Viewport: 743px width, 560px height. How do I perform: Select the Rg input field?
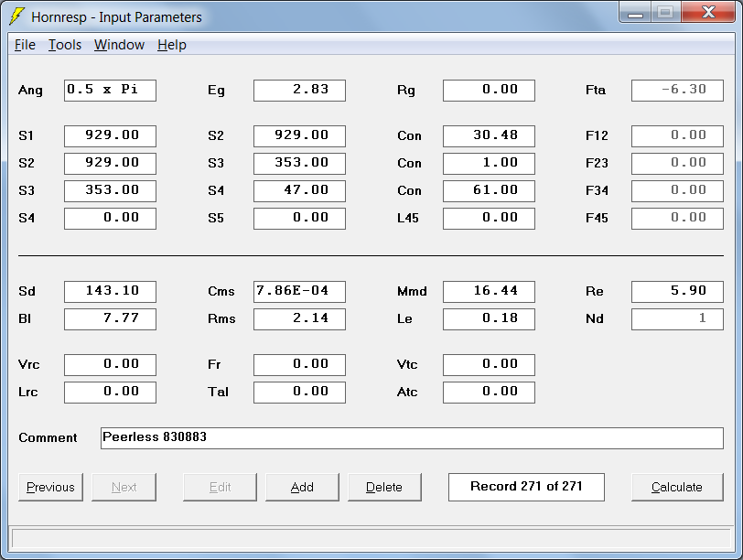[489, 91]
